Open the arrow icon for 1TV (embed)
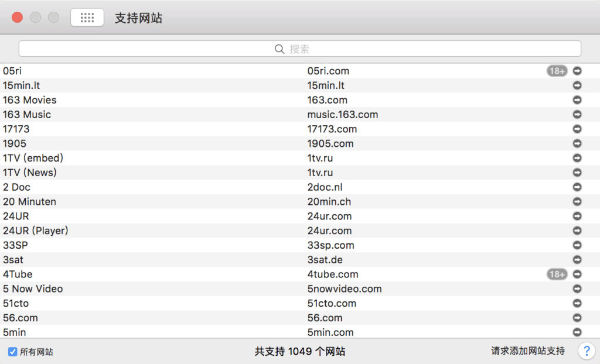Image resolution: width=600 pixels, height=364 pixels. click(577, 158)
